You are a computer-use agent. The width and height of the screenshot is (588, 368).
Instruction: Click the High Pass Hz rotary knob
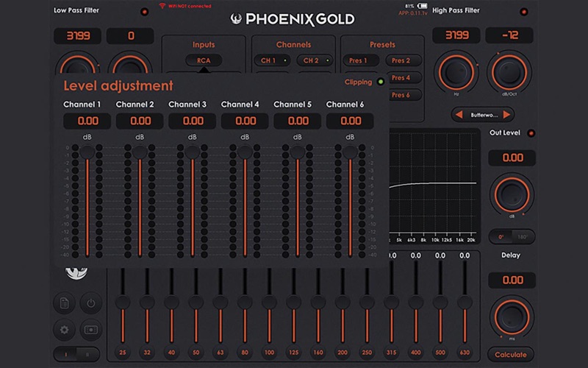[456, 72]
